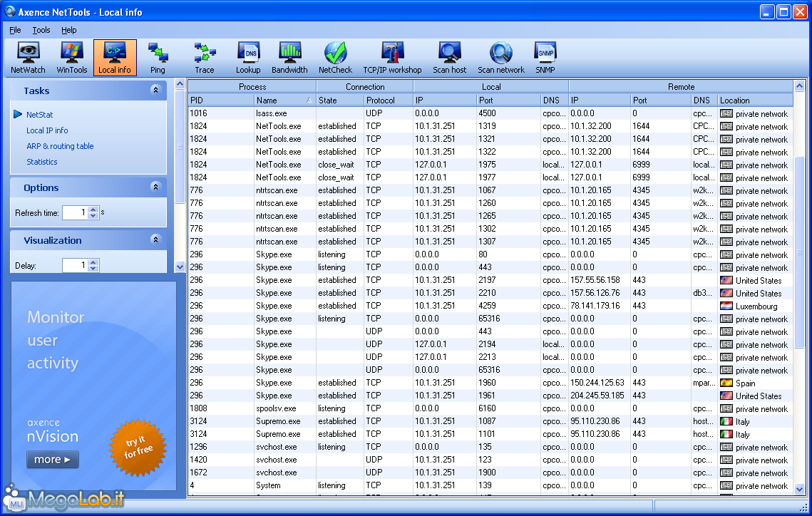Screen dimensions: 812x516
Task: Collapse the Options panel
Action: 155,187
